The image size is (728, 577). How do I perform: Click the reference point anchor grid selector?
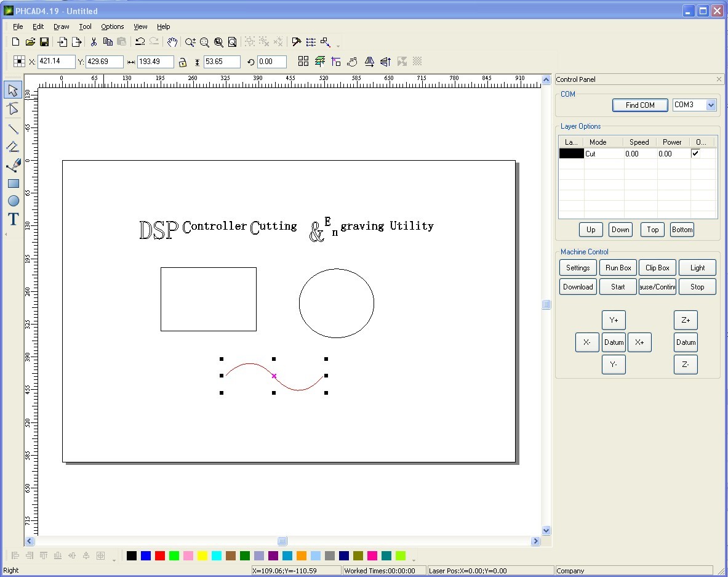click(19, 62)
